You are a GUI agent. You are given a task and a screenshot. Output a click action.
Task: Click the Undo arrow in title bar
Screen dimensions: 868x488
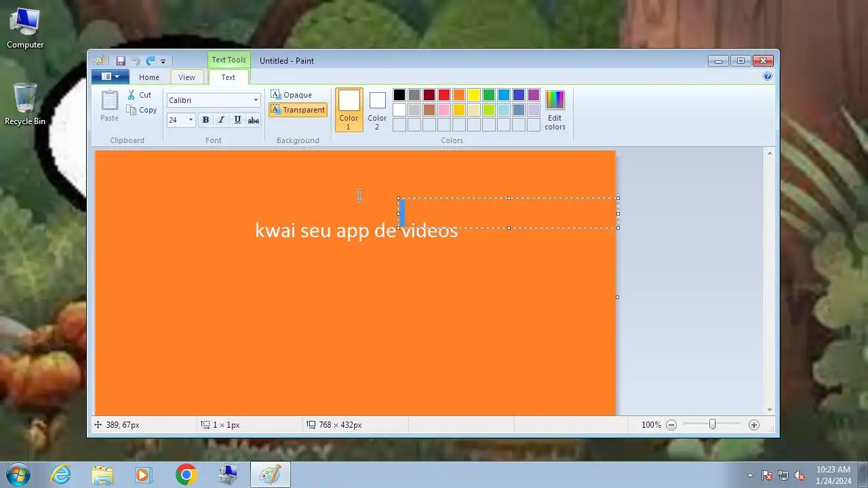click(136, 60)
